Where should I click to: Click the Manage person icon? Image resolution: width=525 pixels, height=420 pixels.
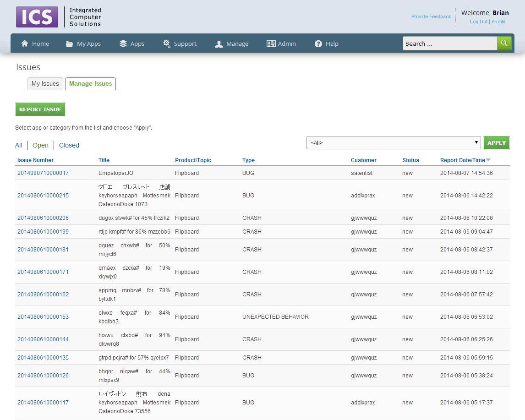tap(219, 44)
